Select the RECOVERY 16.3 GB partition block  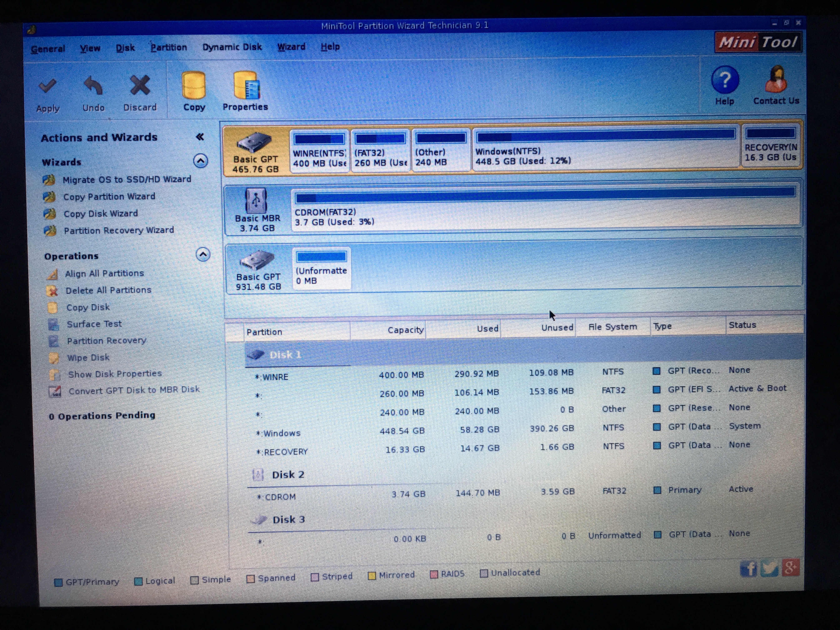coord(771,145)
